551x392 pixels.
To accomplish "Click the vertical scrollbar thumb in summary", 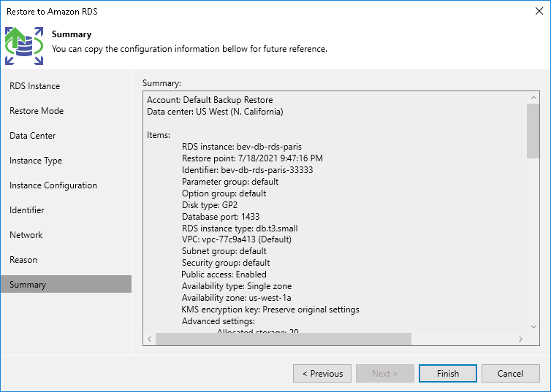I will 533,130.
